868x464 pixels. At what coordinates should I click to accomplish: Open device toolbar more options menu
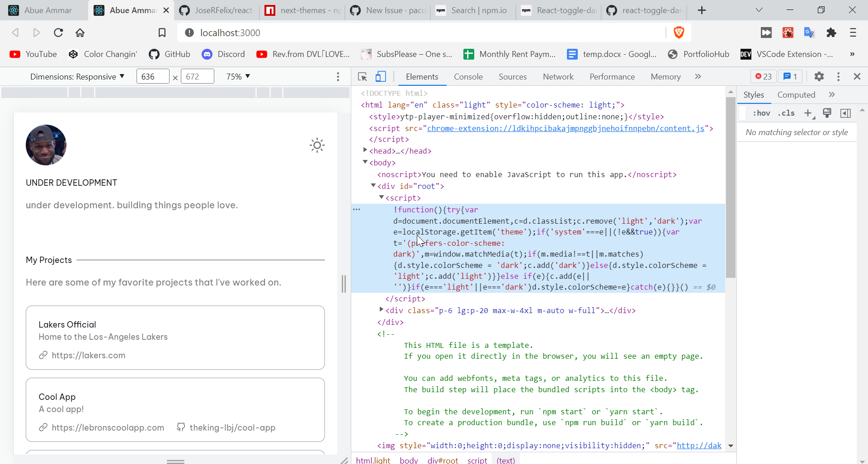click(x=338, y=77)
